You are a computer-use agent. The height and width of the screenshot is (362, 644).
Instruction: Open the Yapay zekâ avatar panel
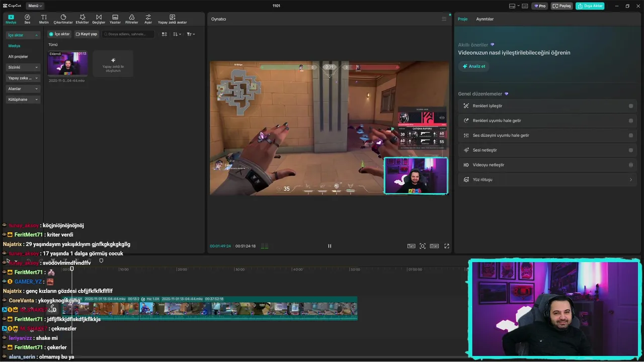click(x=172, y=19)
